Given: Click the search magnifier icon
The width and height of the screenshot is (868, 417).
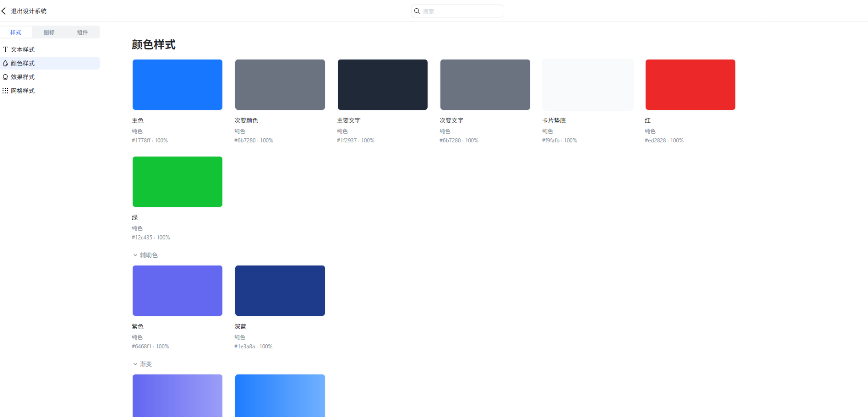Looking at the screenshot, I should [417, 11].
